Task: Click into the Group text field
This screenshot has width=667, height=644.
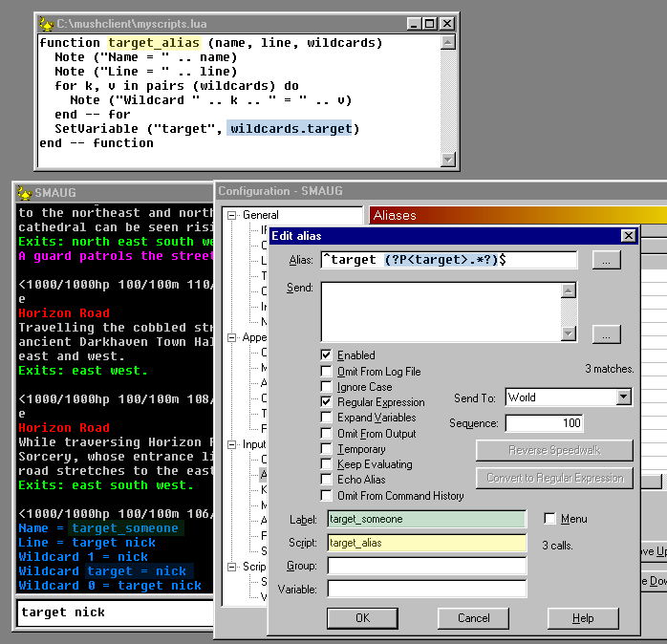Action: [x=426, y=567]
